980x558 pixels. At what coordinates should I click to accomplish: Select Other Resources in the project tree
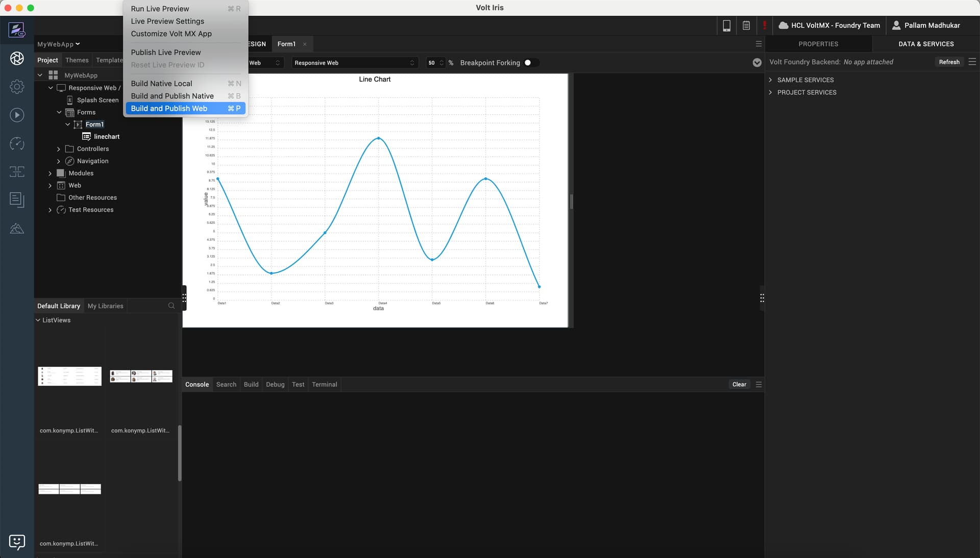pos(92,198)
